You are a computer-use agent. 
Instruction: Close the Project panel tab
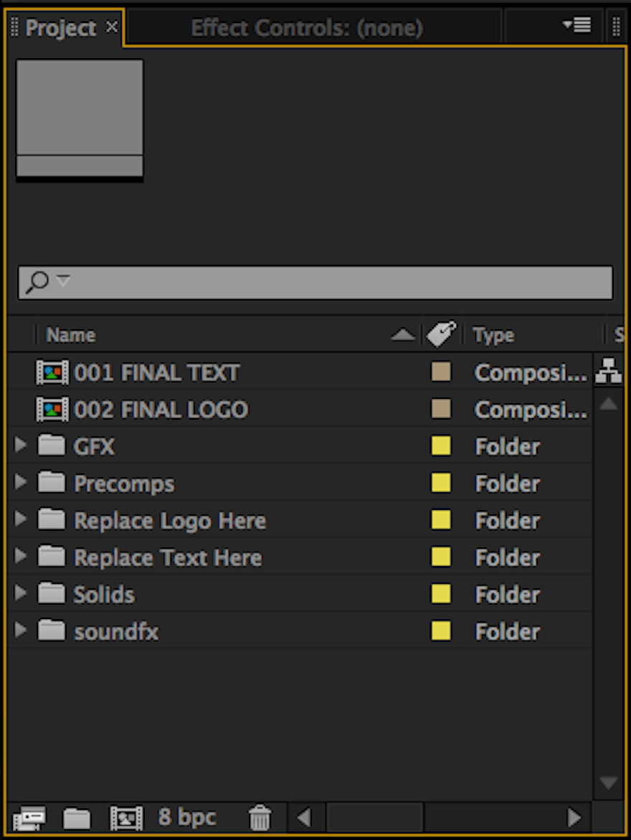click(111, 27)
